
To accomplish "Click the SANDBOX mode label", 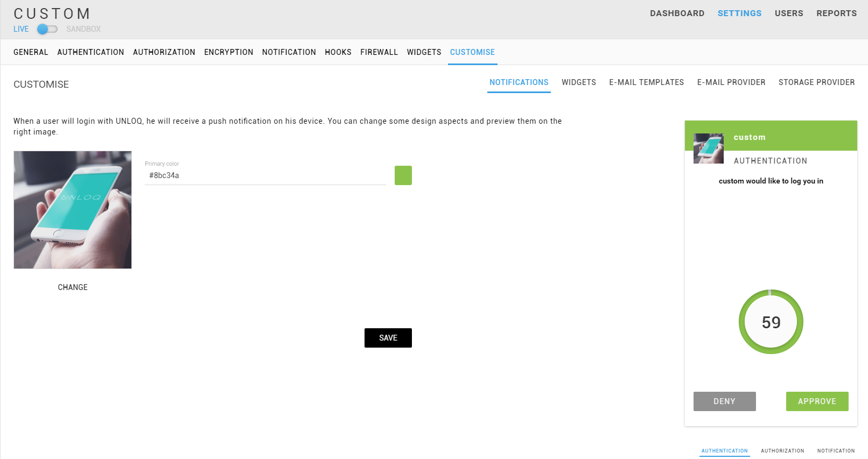I will coord(83,29).
